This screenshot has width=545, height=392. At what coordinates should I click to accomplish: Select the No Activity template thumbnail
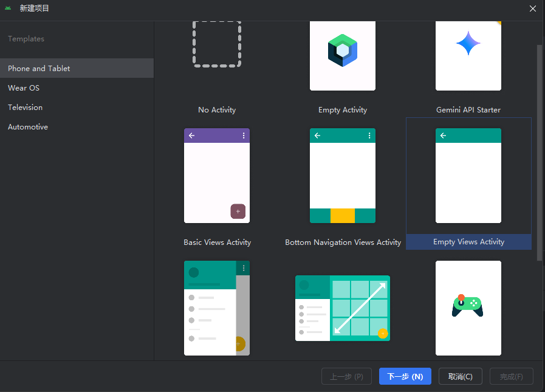(217, 44)
